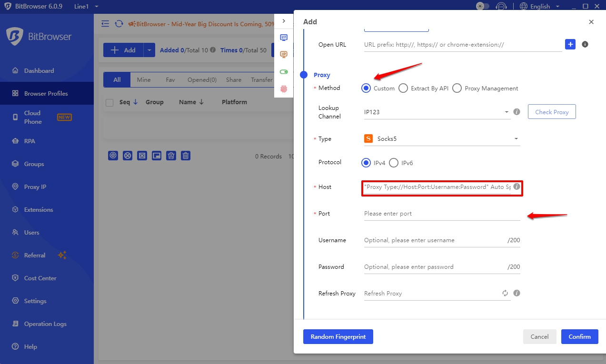The height and width of the screenshot is (364, 606).
Task: Switch to the Share tab
Action: click(234, 80)
